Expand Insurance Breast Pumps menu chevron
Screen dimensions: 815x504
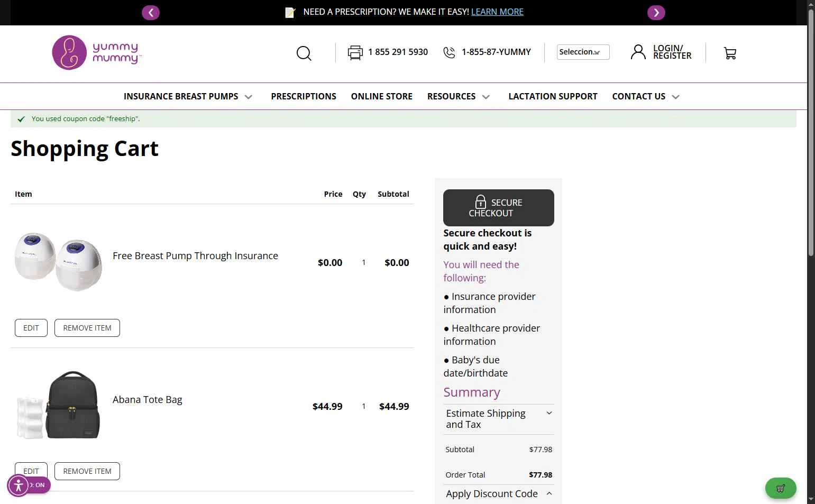click(249, 97)
